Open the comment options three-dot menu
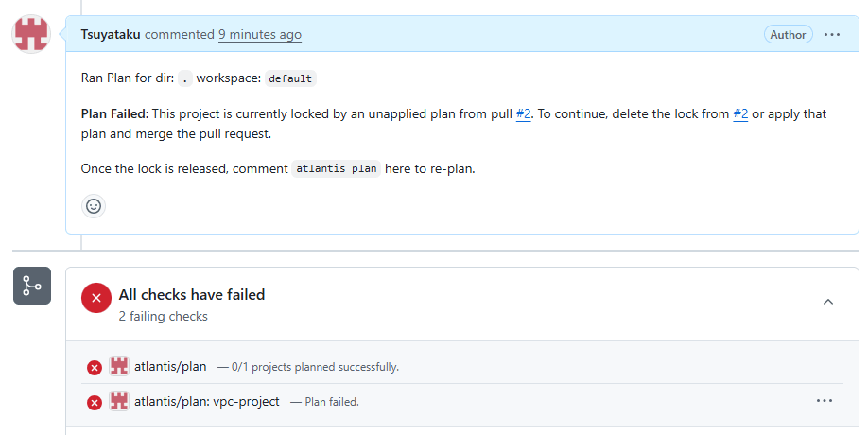The image size is (868, 435). coord(832,35)
